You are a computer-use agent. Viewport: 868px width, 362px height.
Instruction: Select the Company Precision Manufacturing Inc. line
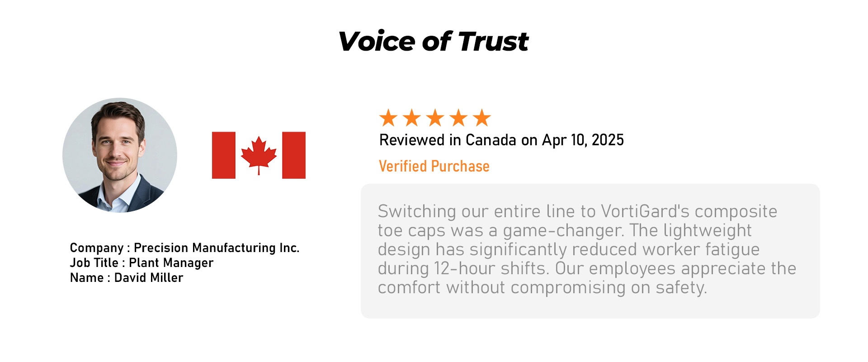[184, 248]
